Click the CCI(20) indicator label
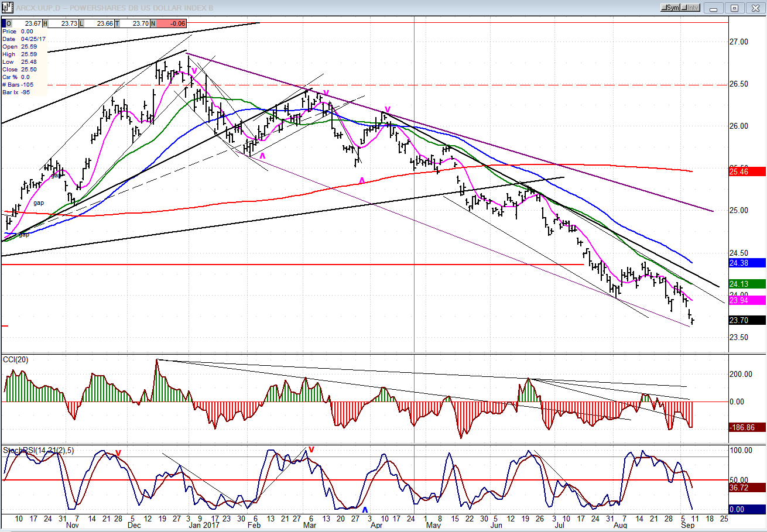767x532 pixels. pyautogui.click(x=16, y=358)
